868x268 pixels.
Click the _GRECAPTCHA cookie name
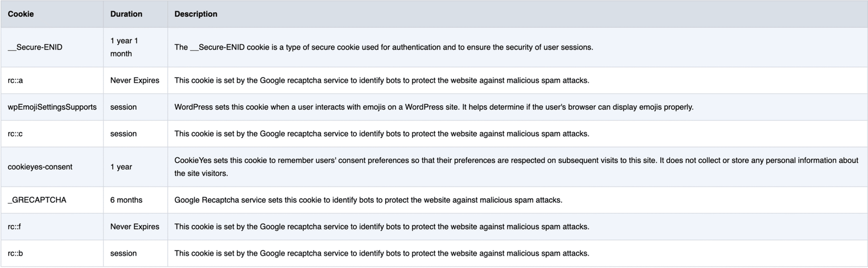coord(37,200)
